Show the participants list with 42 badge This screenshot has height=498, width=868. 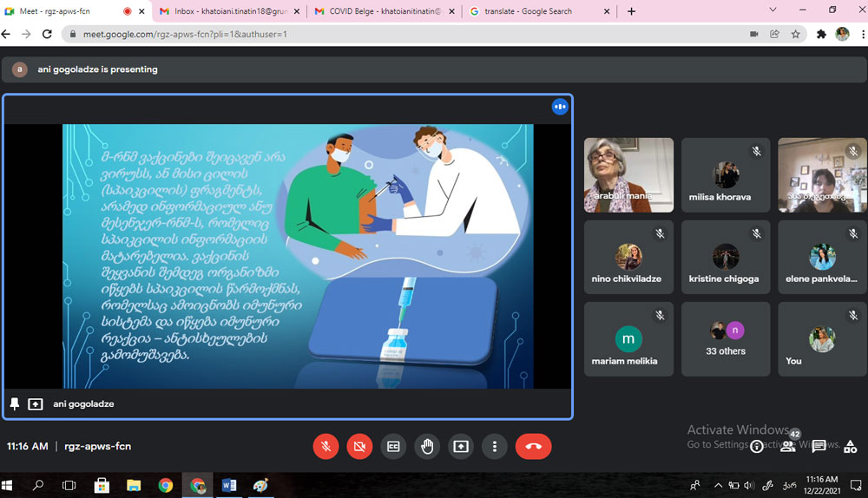[788, 446]
